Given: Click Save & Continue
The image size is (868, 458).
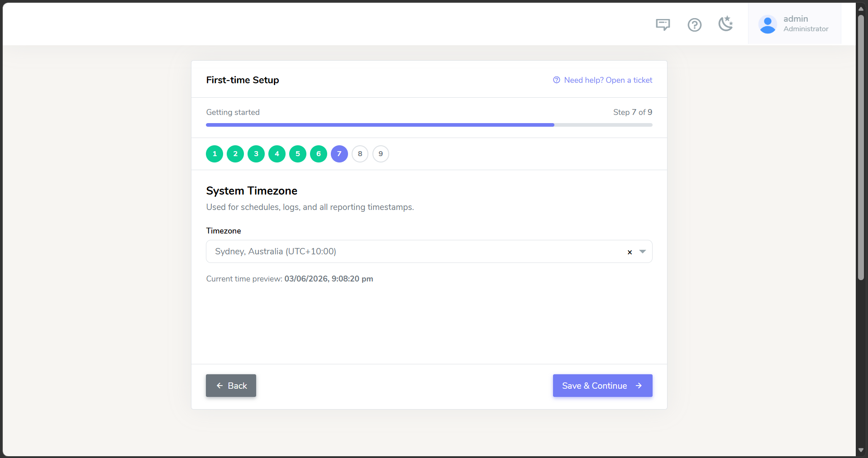Looking at the screenshot, I should pos(603,386).
